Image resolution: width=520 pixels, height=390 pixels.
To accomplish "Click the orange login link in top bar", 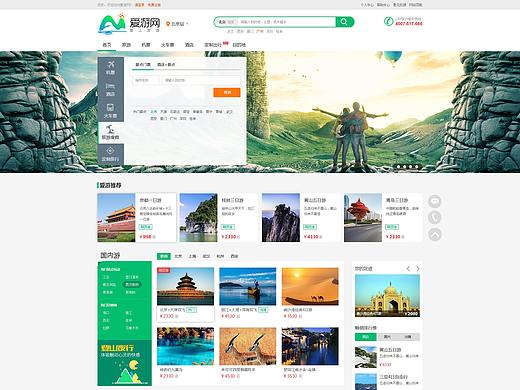I will pos(139,5).
